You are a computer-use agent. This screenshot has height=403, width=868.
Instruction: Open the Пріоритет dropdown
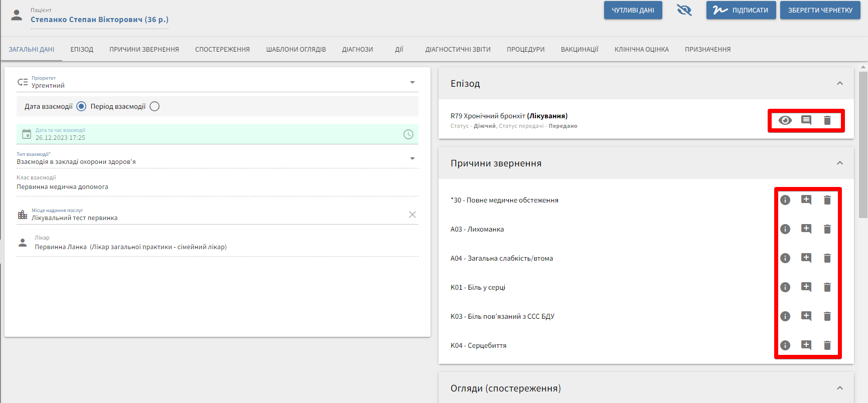[x=412, y=83]
